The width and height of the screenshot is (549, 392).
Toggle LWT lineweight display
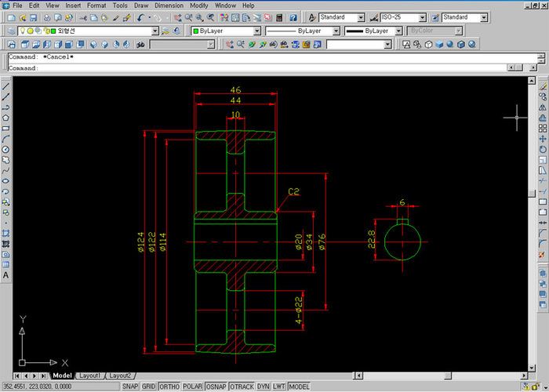pos(278,387)
